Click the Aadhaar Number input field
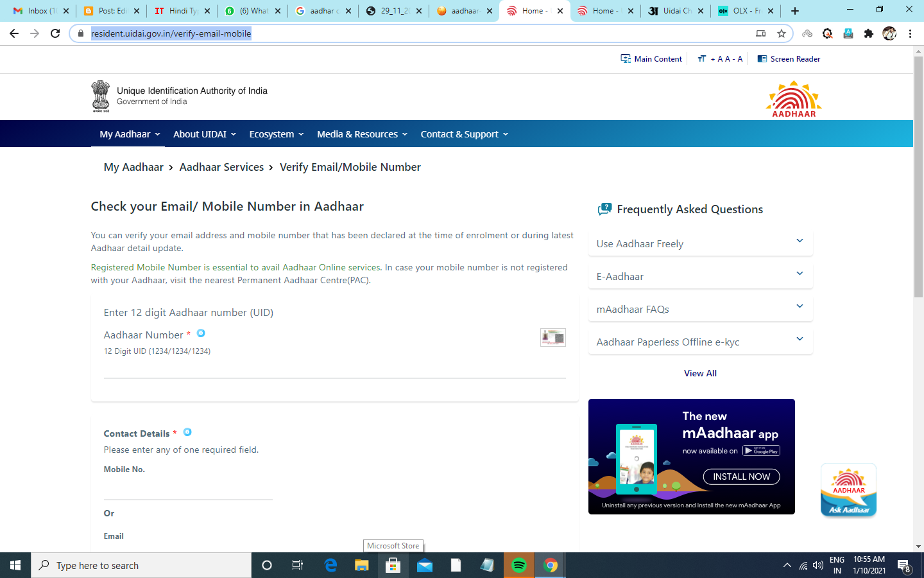Image resolution: width=924 pixels, height=578 pixels. point(334,367)
